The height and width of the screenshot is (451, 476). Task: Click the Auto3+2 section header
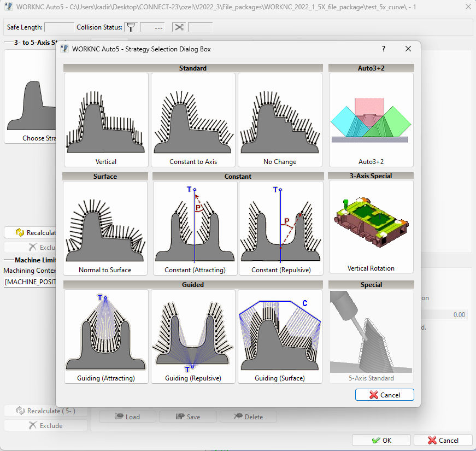(371, 68)
